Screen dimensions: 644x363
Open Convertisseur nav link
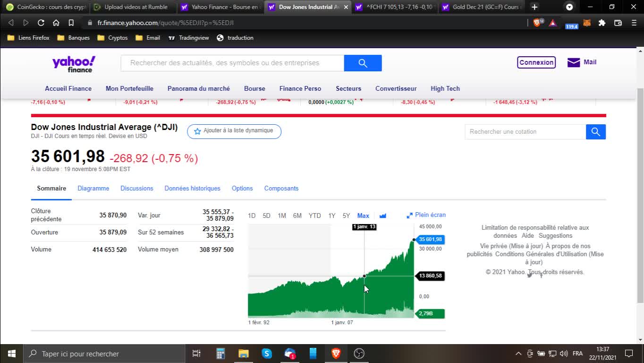(x=396, y=88)
